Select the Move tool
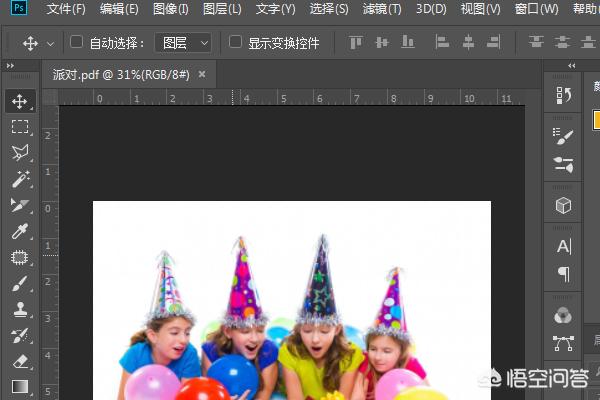The image size is (600, 400). tap(19, 101)
